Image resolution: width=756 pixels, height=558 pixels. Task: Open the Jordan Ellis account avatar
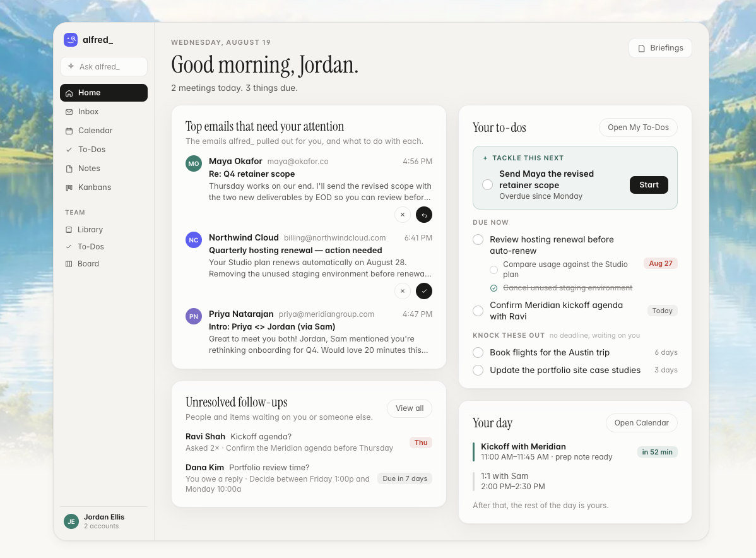point(71,521)
